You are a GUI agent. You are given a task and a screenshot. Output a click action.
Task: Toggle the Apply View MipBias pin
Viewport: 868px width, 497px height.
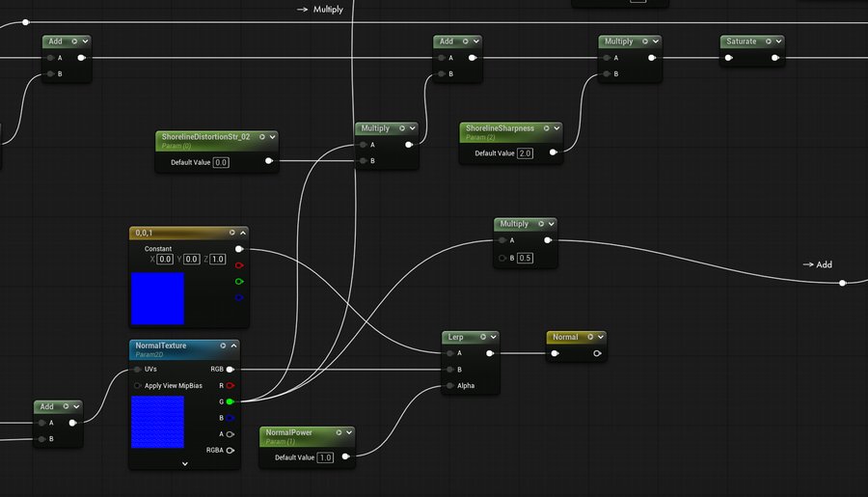click(138, 385)
